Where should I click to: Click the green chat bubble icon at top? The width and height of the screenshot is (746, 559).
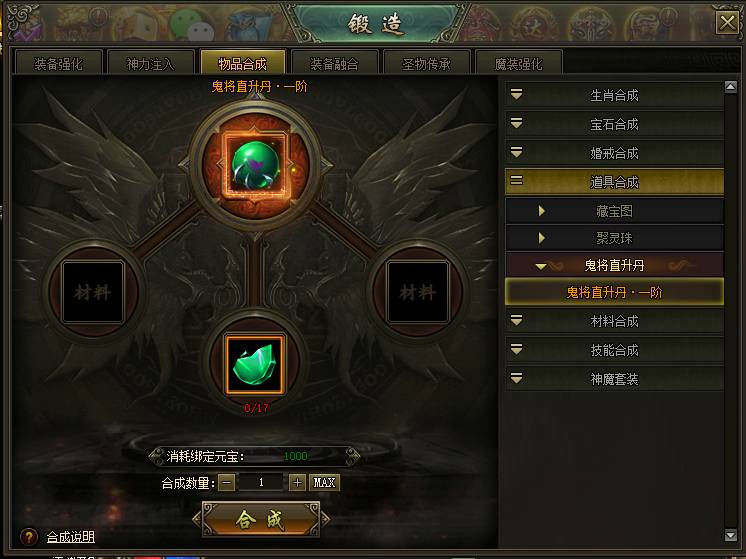tap(192, 24)
